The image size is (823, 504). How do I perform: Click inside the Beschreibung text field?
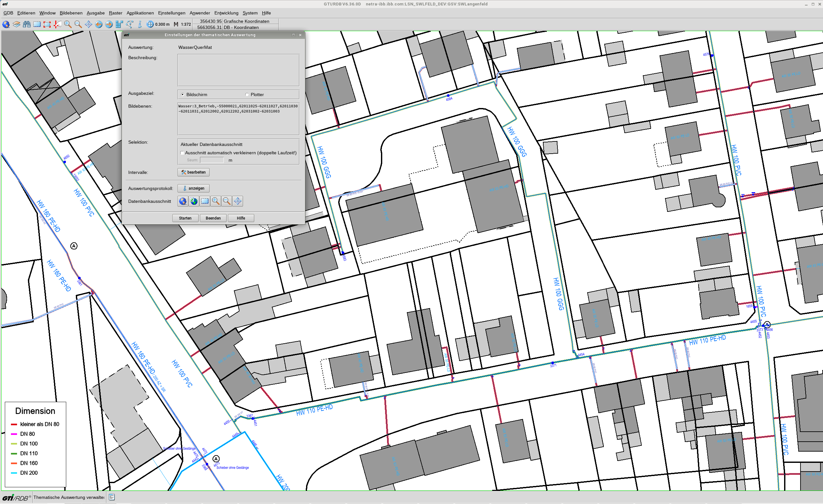click(238, 70)
